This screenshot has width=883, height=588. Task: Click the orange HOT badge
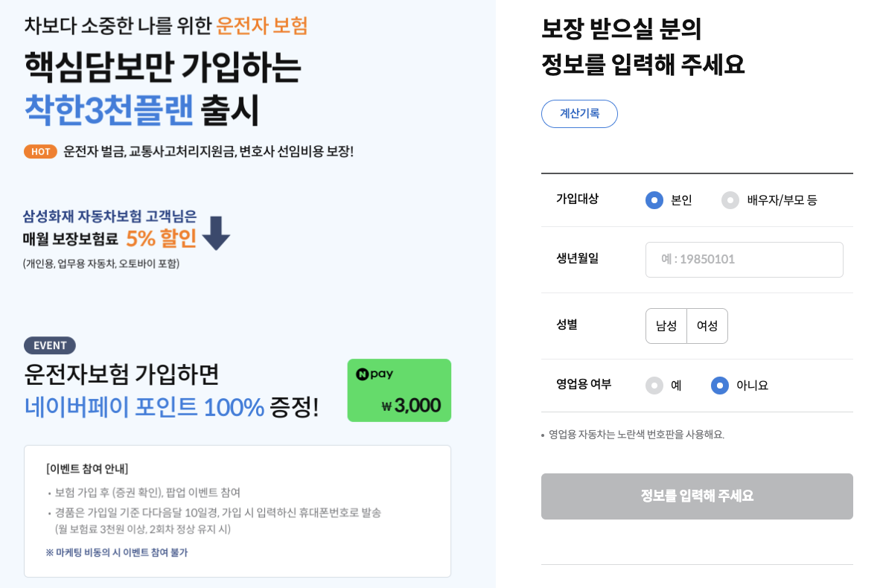pos(40,152)
